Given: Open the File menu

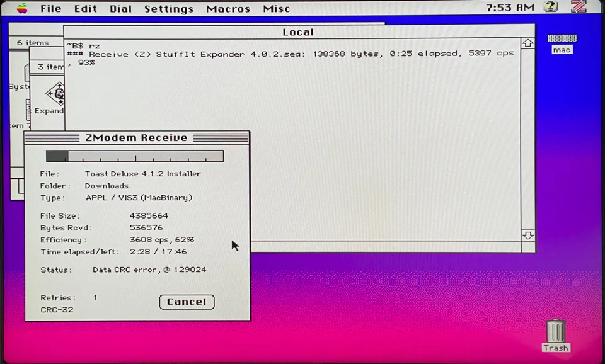Looking at the screenshot, I should click(x=50, y=8).
